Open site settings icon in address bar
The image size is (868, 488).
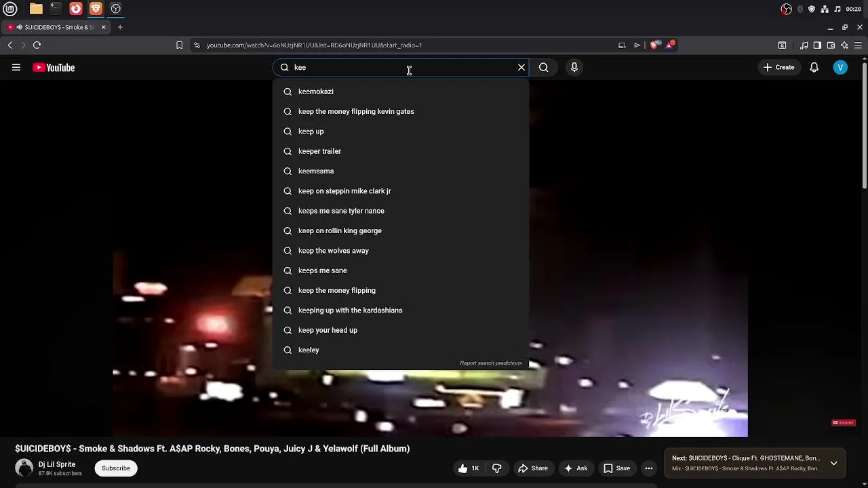197,45
